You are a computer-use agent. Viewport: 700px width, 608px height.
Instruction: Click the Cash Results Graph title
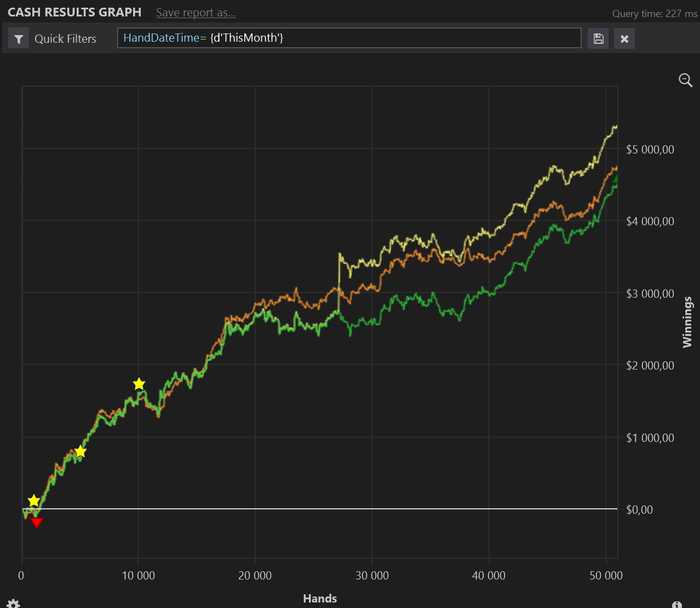[74, 13]
